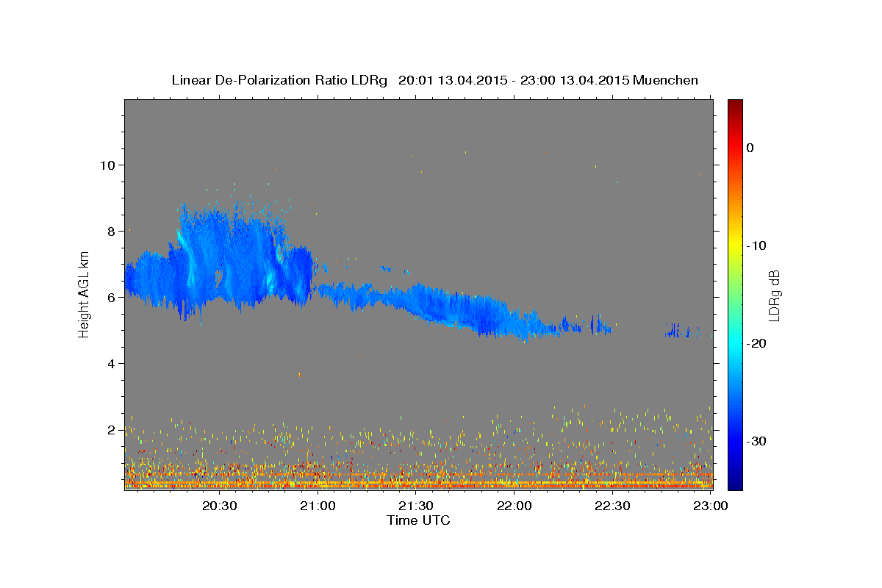Click the height tick label "4"

pyautogui.click(x=112, y=363)
